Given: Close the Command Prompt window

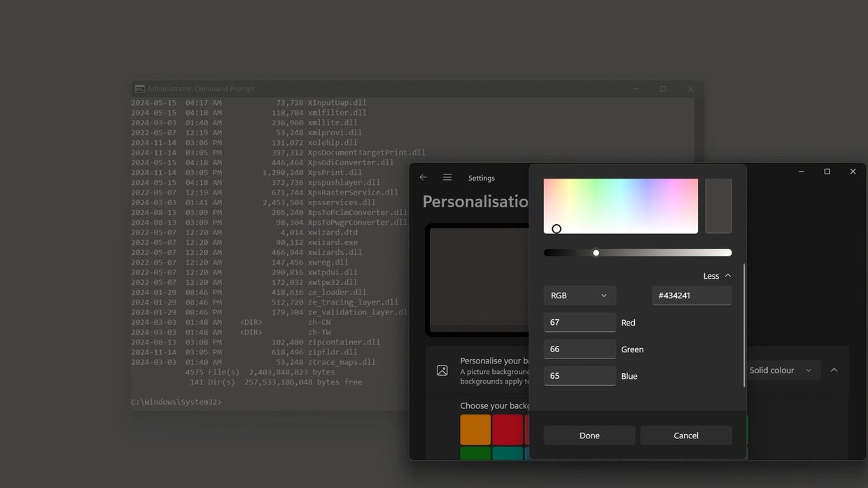Looking at the screenshot, I should (x=690, y=89).
